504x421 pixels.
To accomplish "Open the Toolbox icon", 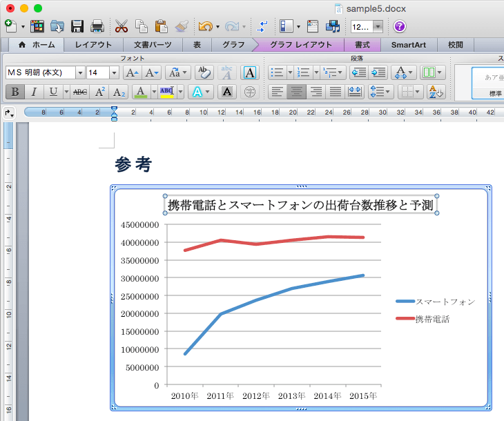I will tap(313, 26).
